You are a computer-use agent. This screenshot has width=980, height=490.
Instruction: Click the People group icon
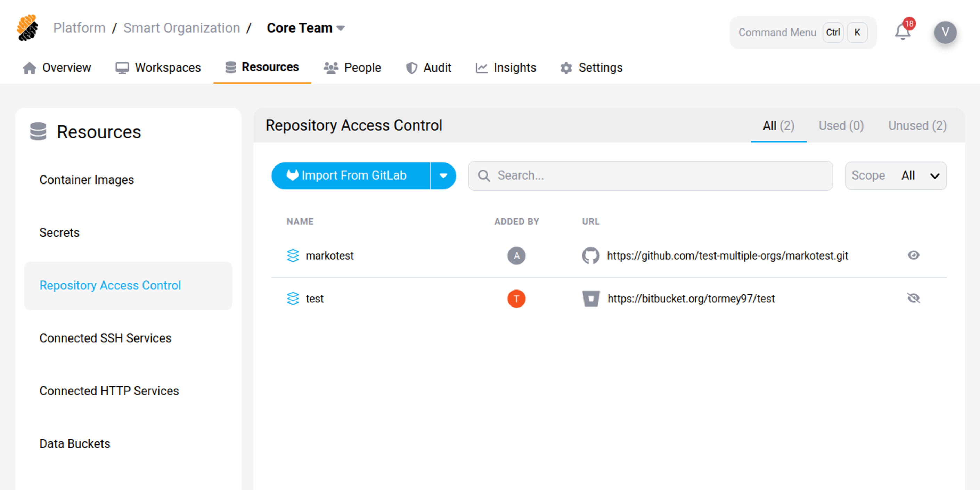point(331,68)
